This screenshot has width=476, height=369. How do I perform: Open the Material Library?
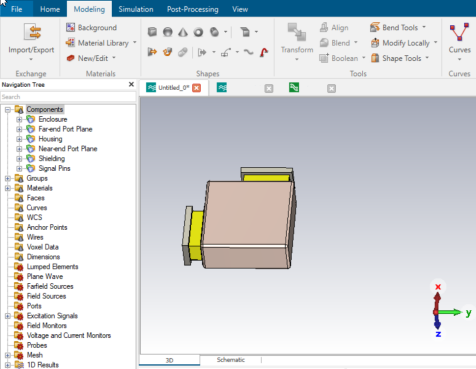point(97,43)
